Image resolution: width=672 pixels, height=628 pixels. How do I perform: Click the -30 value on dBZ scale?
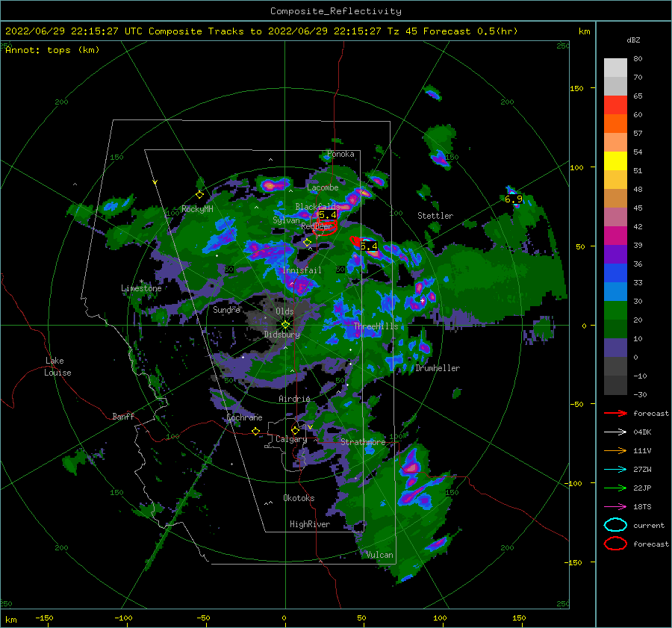pos(640,394)
